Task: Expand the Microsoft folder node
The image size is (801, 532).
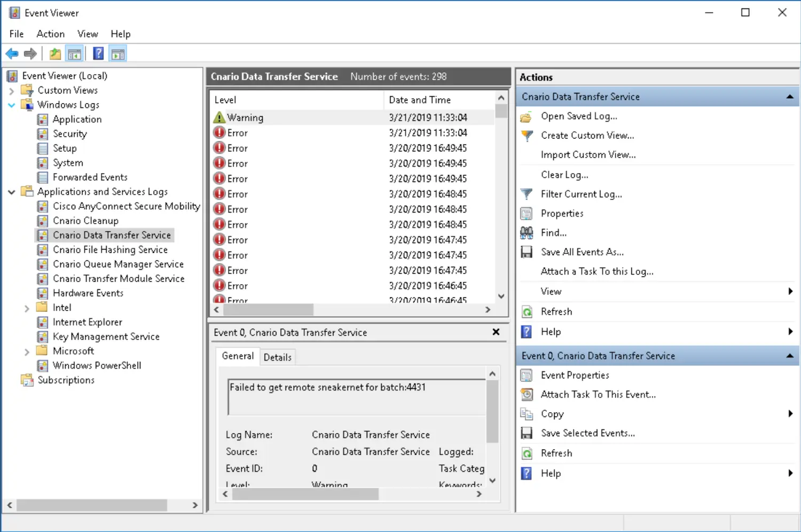Action: click(27, 351)
